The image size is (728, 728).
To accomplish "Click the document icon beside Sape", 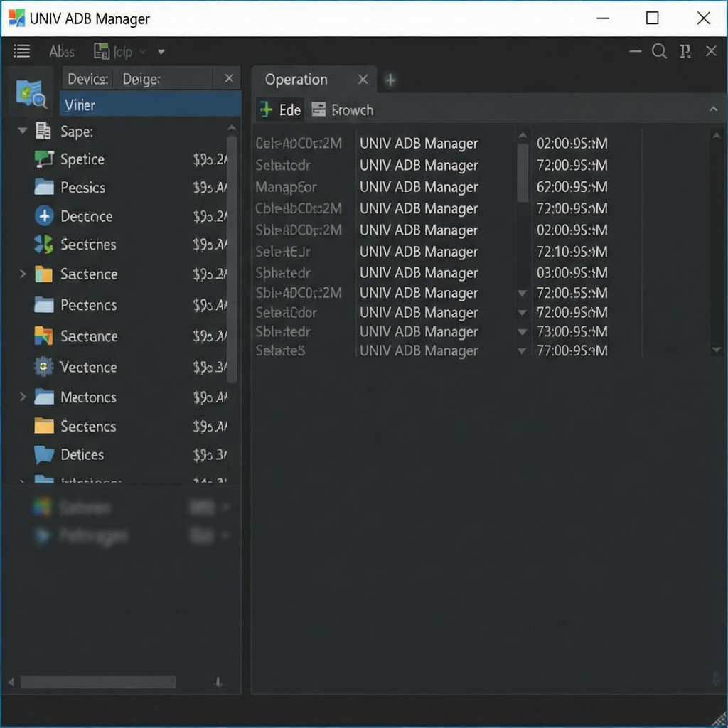I will pos(43,132).
